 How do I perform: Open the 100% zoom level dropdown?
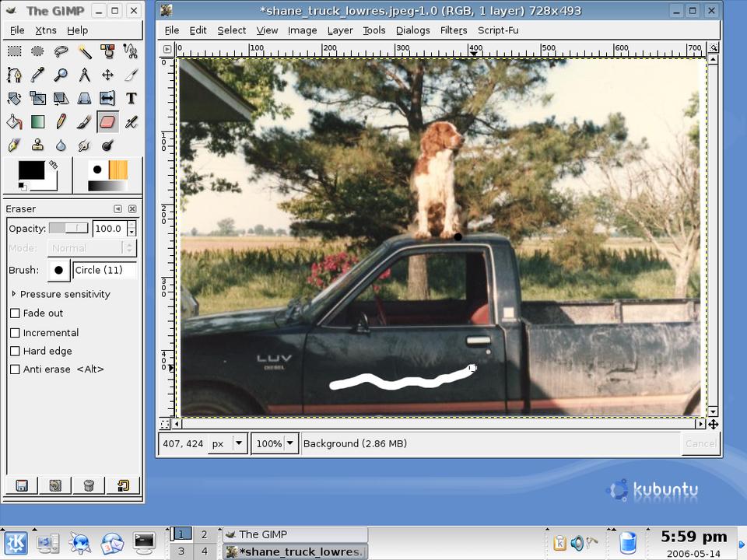290,443
